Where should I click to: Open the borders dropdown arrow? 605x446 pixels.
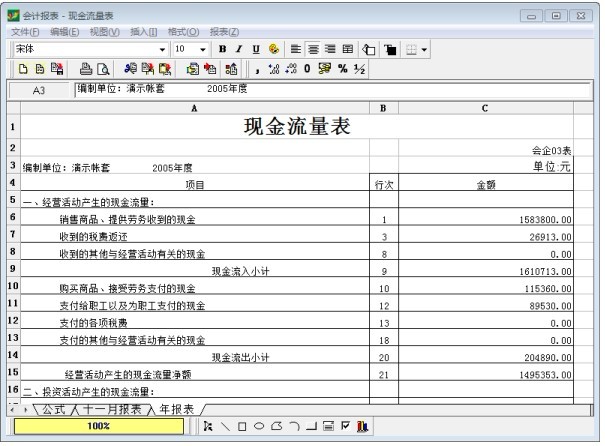pos(424,50)
